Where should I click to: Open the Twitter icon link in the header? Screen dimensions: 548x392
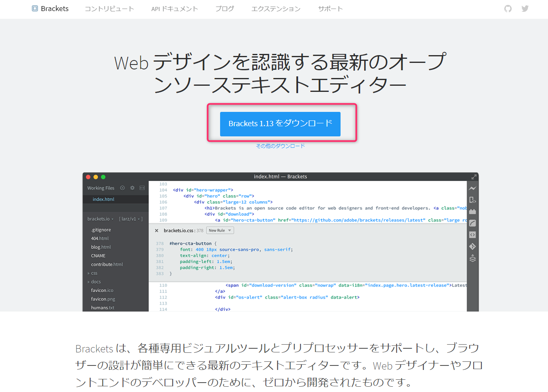point(525,9)
